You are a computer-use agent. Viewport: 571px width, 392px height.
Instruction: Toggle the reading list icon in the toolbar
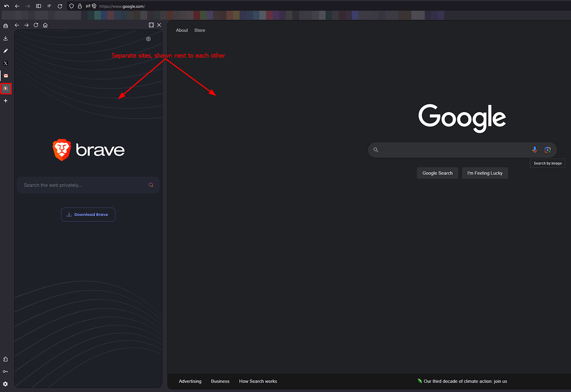coord(49,6)
